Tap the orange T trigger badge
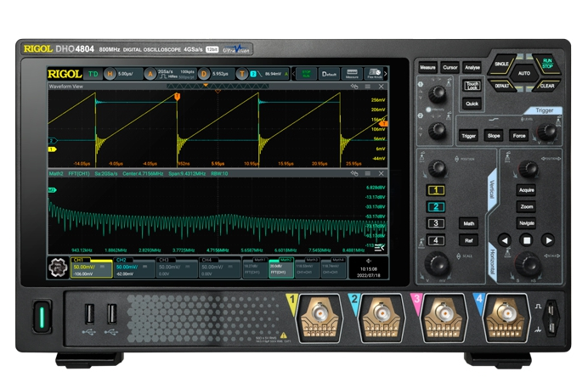This screenshot has width=588, height=377. pos(242,74)
